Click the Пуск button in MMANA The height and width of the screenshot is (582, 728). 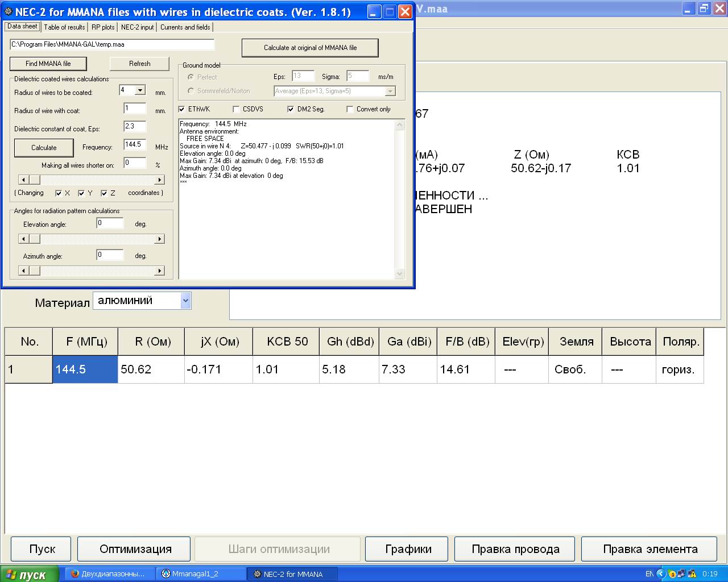[42, 549]
